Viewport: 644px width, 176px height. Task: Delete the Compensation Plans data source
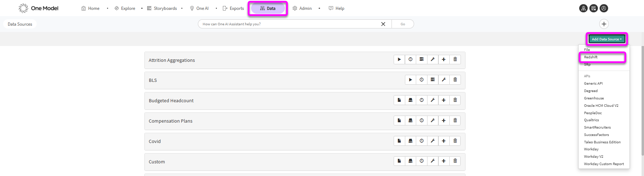(x=455, y=120)
